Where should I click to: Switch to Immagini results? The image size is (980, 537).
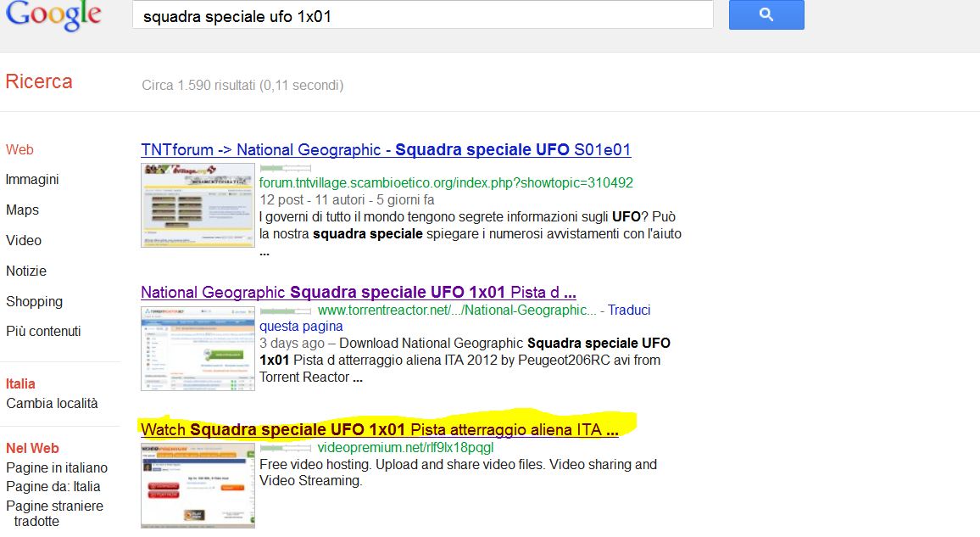pyautogui.click(x=32, y=179)
